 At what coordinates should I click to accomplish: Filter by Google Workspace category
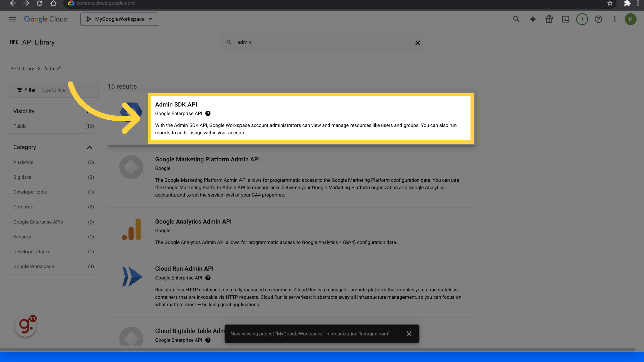coord(54,266)
